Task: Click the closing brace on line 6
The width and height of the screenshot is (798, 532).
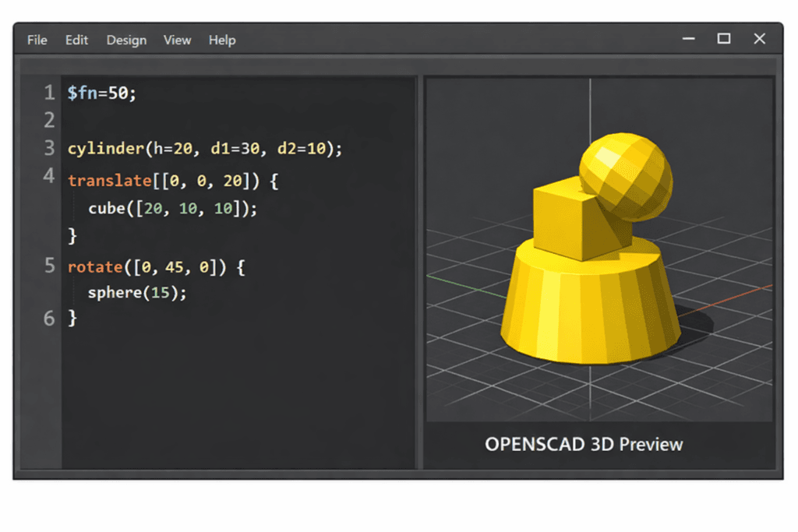Action: click(x=72, y=319)
